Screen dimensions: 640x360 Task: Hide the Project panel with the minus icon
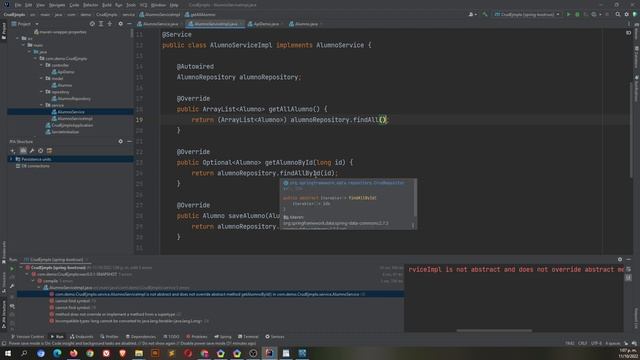(x=129, y=24)
